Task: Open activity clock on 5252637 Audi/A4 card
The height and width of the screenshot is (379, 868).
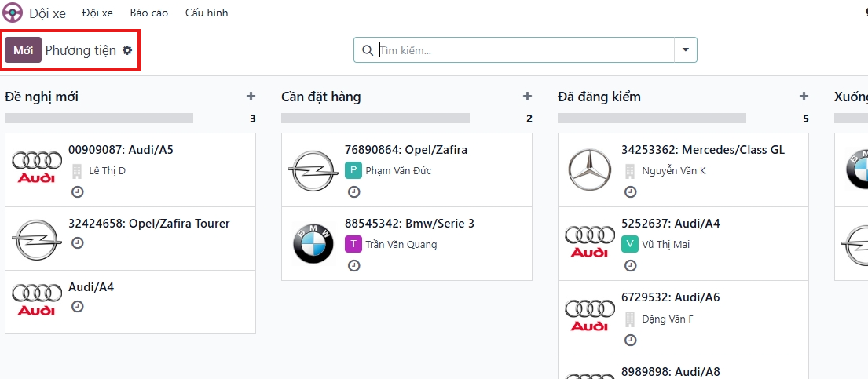Action: pos(631,265)
